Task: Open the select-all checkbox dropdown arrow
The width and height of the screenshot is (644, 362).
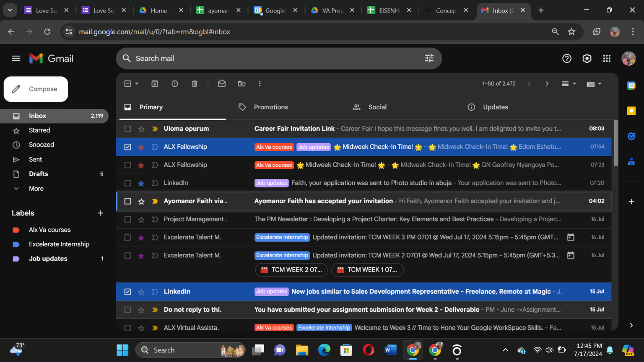Action: tap(137, 84)
